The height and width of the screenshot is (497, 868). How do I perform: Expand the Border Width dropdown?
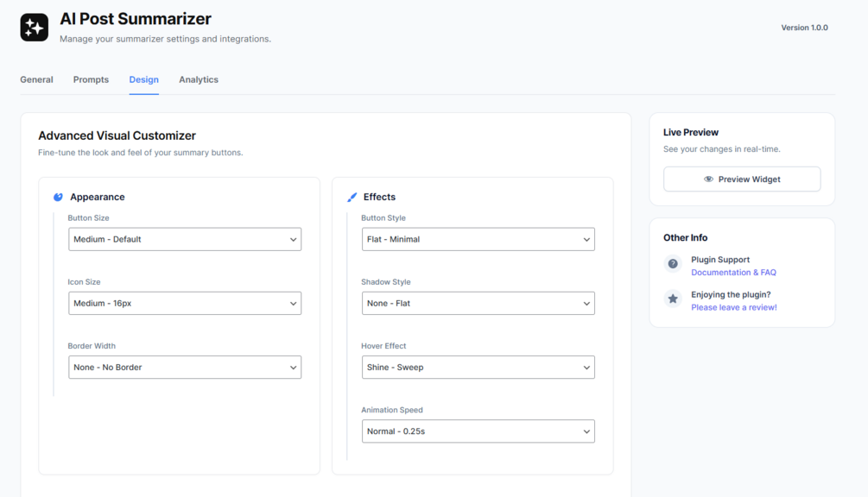pos(185,368)
